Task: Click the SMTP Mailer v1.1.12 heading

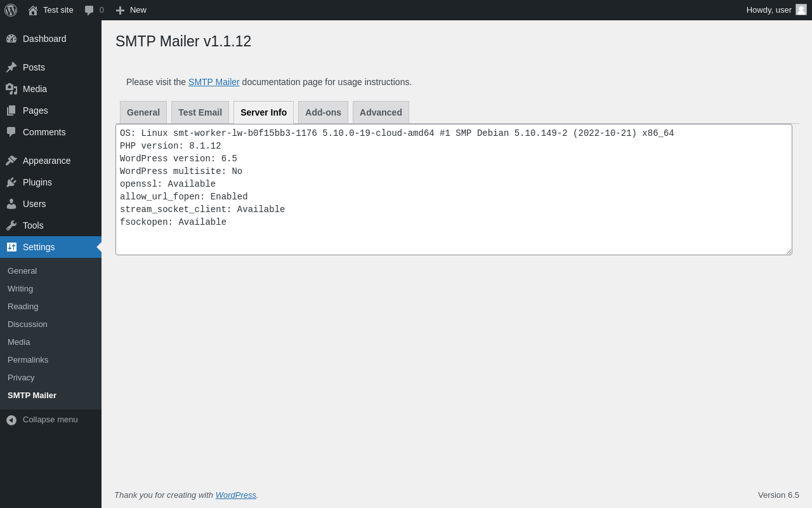Action: click(x=183, y=41)
